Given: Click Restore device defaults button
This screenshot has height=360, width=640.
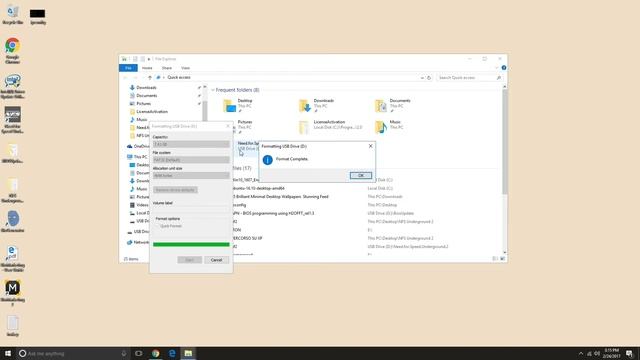Looking at the screenshot, I should pyautogui.click(x=176, y=190).
